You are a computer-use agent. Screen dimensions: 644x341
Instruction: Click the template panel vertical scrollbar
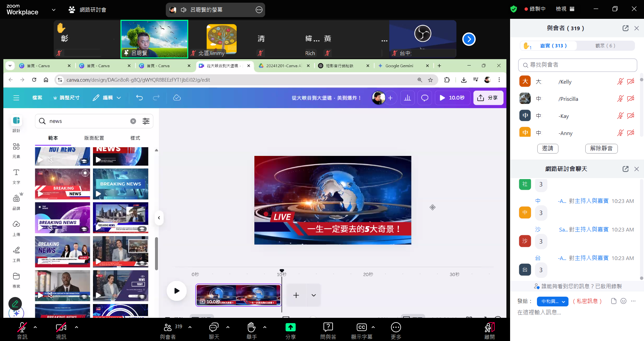coord(156,254)
